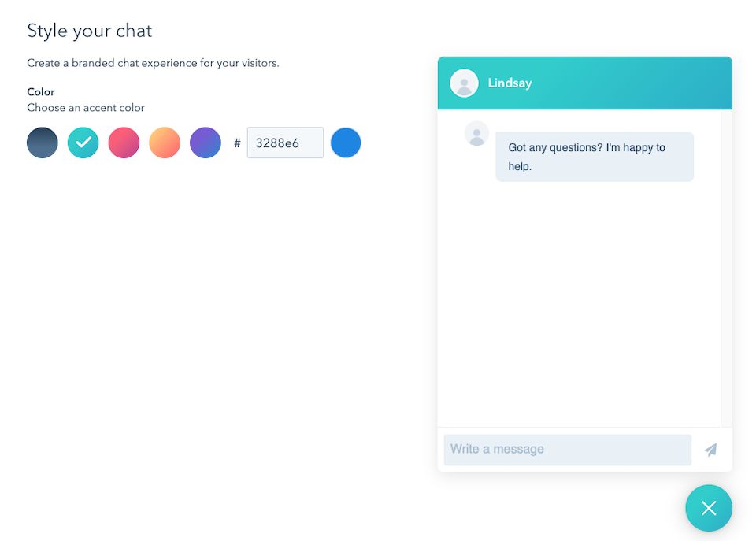Image resolution: width=756 pixels, height=541 pixels.
Task: Click the # symbol before the hex field
Action: click(x=237, y=143)
